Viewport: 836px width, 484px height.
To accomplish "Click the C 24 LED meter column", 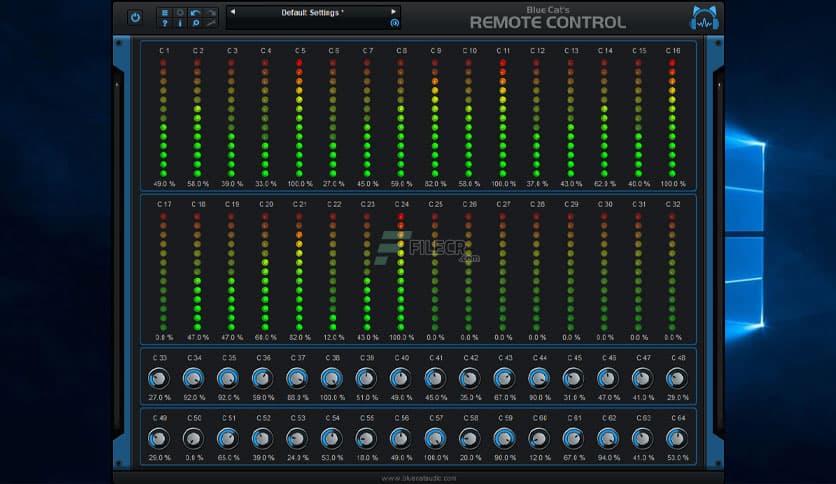I will [x=401, y=272].
